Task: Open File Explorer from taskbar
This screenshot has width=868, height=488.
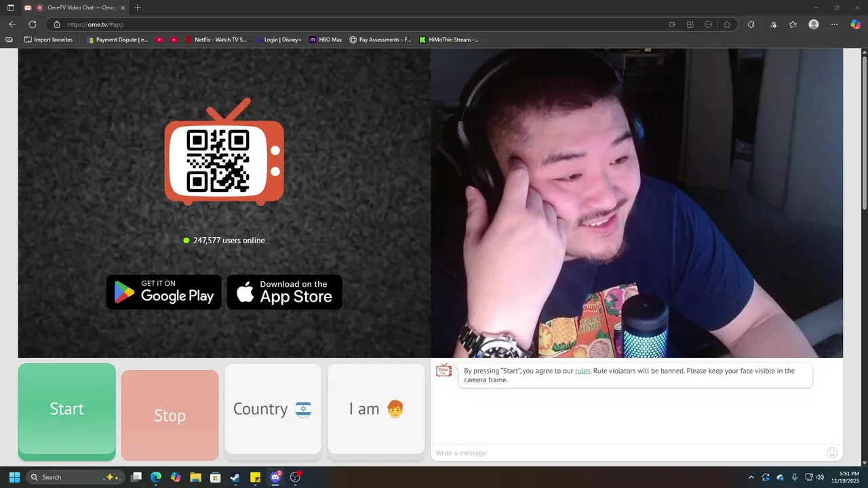Action: tap(195, 477)
